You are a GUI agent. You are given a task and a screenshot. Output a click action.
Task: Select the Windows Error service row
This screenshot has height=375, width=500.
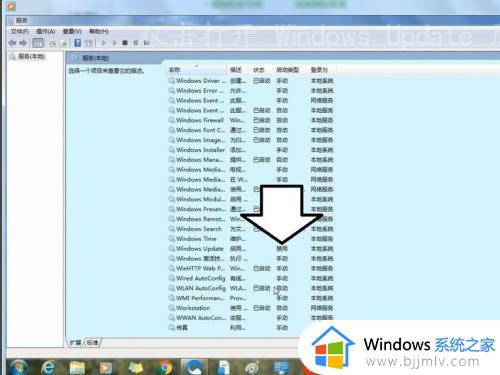pos(251,91)
